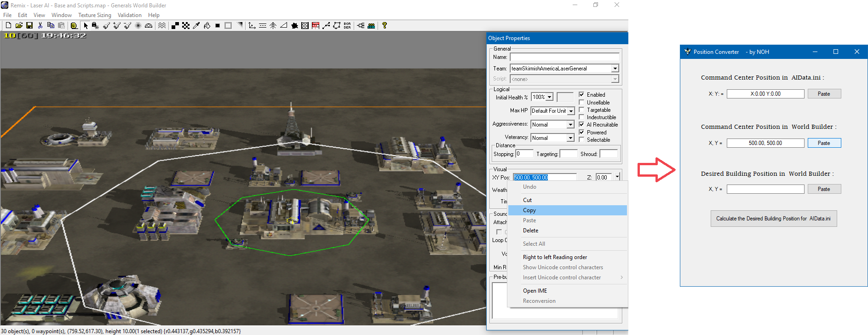Click the object Name input field
The width and height of the screenshot is (868, 335).
point(564,57)
